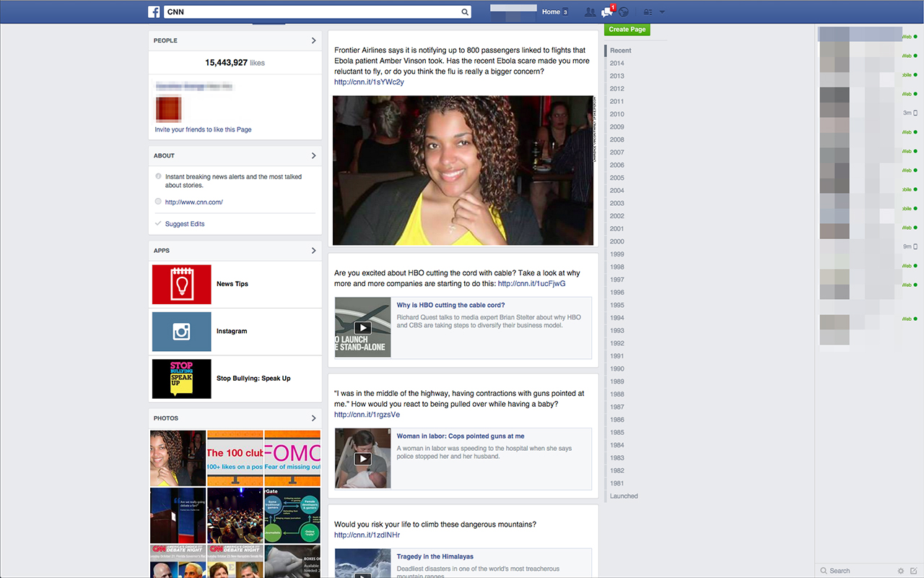Open 'Woman in labor: Cops pointed guns at me' title
The width and height of the screenshot is (924, 578).
[x=461, y=436]
